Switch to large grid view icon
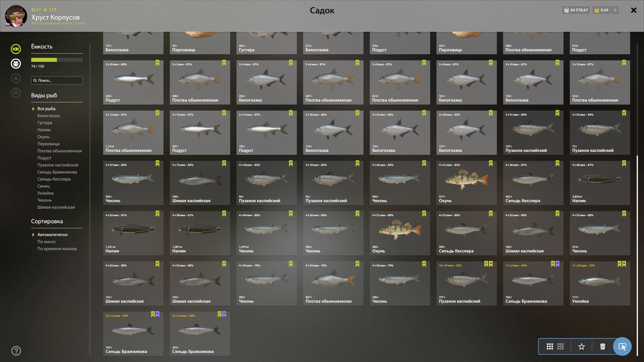 (550, 346)
